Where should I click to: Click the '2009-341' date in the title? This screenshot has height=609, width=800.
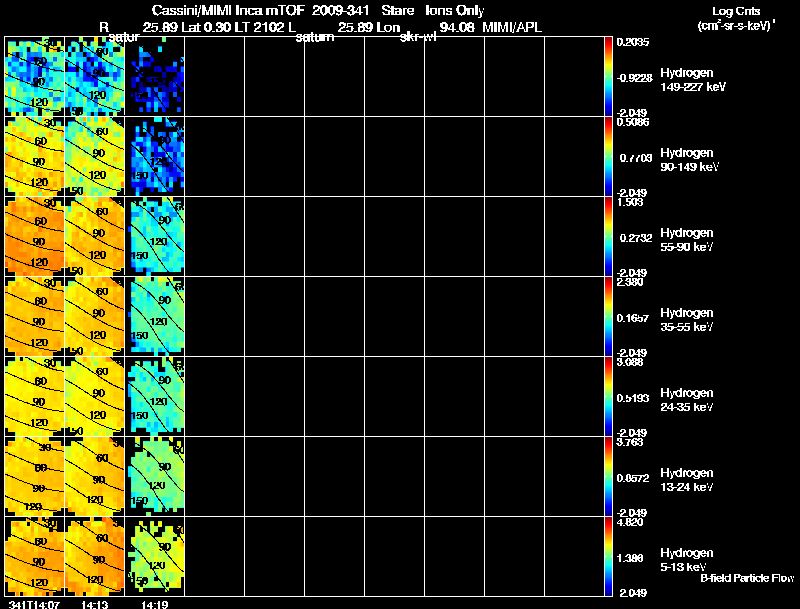click(x=340, y=11)
